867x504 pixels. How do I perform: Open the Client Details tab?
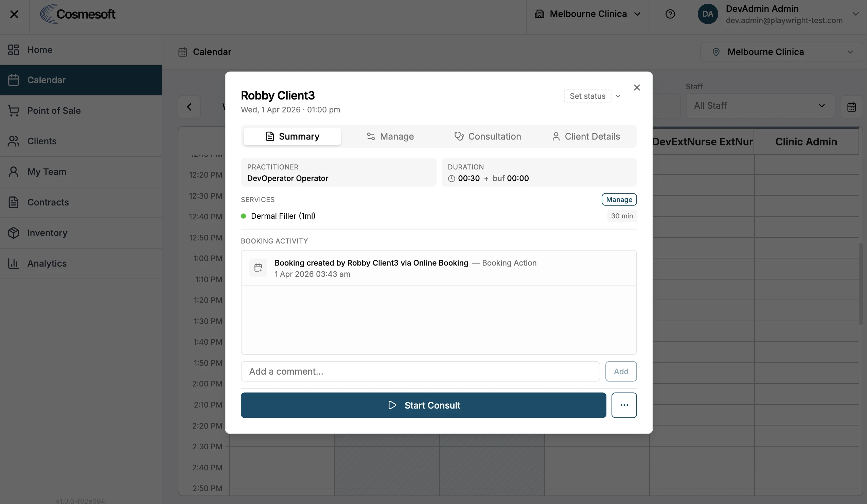[586, 137]
